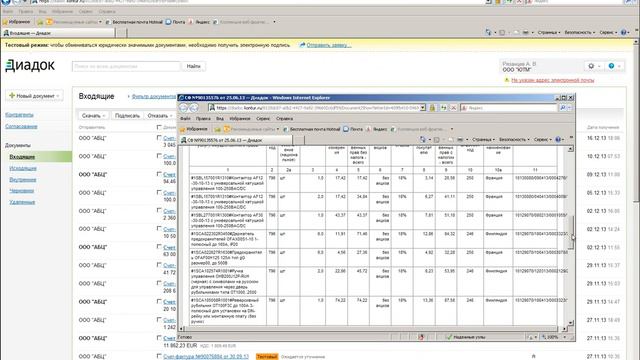Check the document received 02.12.13 14:24
Viewport: 640px width, 360px height.
tap(159, 228)
